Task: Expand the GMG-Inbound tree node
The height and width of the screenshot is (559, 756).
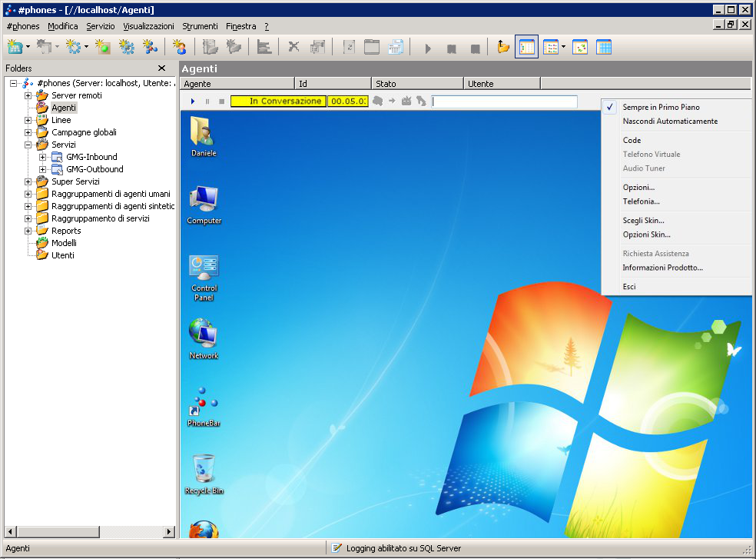Action: [42, 157]
